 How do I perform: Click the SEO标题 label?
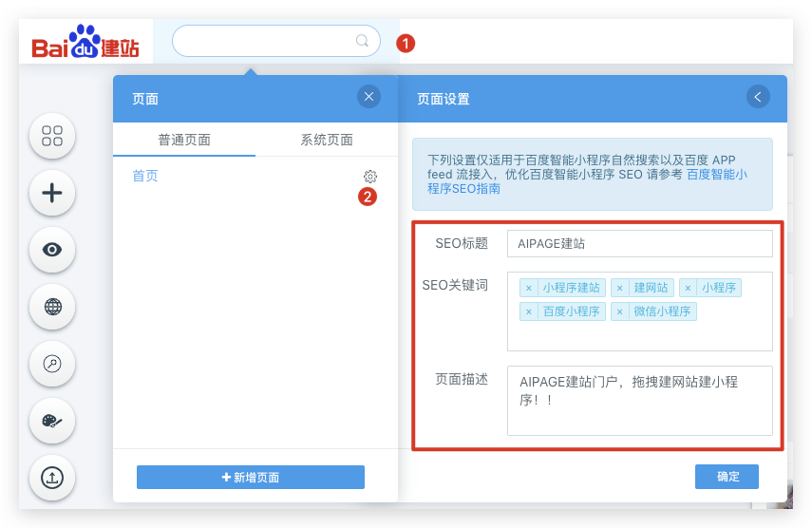coord(462,243)
